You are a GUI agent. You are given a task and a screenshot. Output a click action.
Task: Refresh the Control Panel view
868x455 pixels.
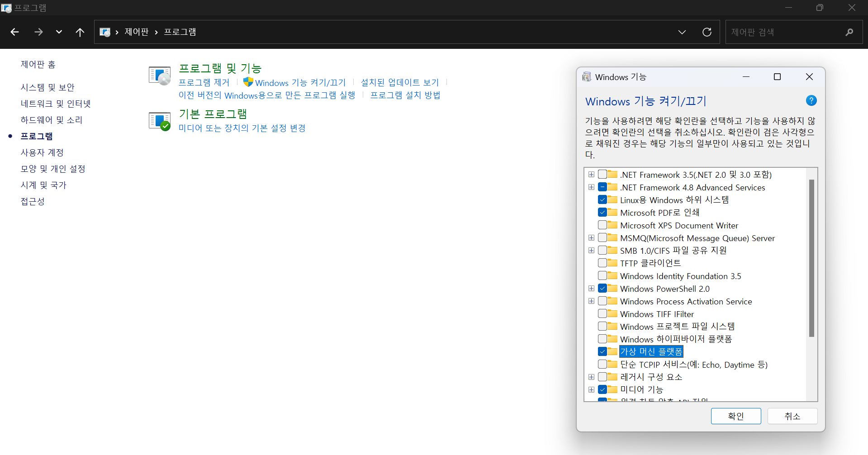pyautogui.click(x=707, y=32)
